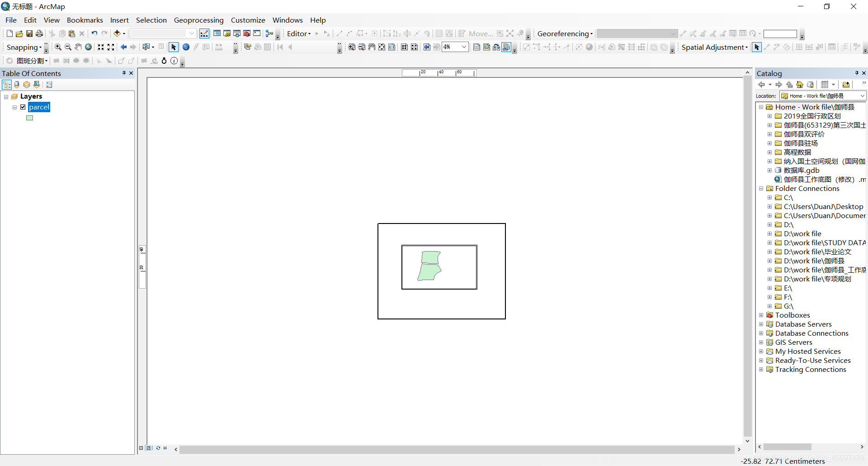The height and width of the screenshot is (466, 868).
Task: Open the Catalog Location dropdown
Action: pyautogui.click(x=862, y=96)
